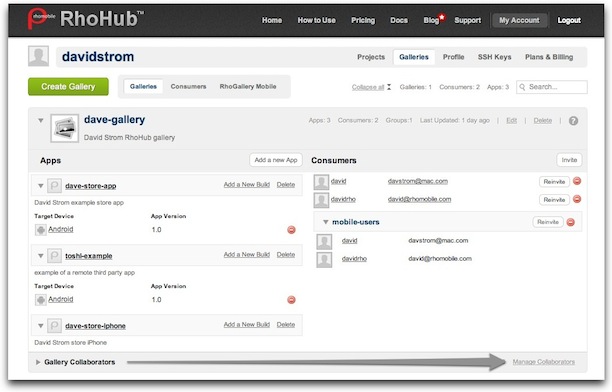Image resolution: width=612 pixels, height=392 pixels.
Task: Open the gallery help question mark icon
Action: (x=573, y=121)
